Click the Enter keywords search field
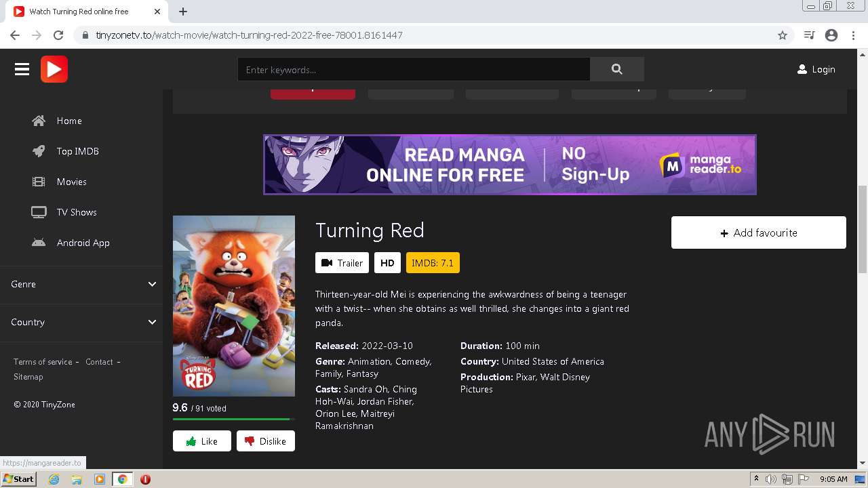 414,69
